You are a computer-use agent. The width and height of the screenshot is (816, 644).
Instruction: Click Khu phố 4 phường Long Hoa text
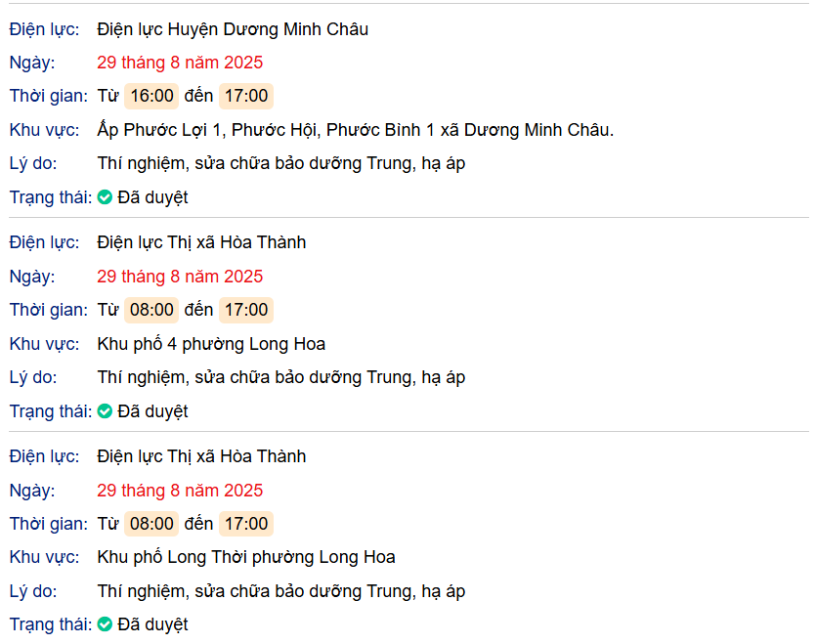(x=211, y=344)
